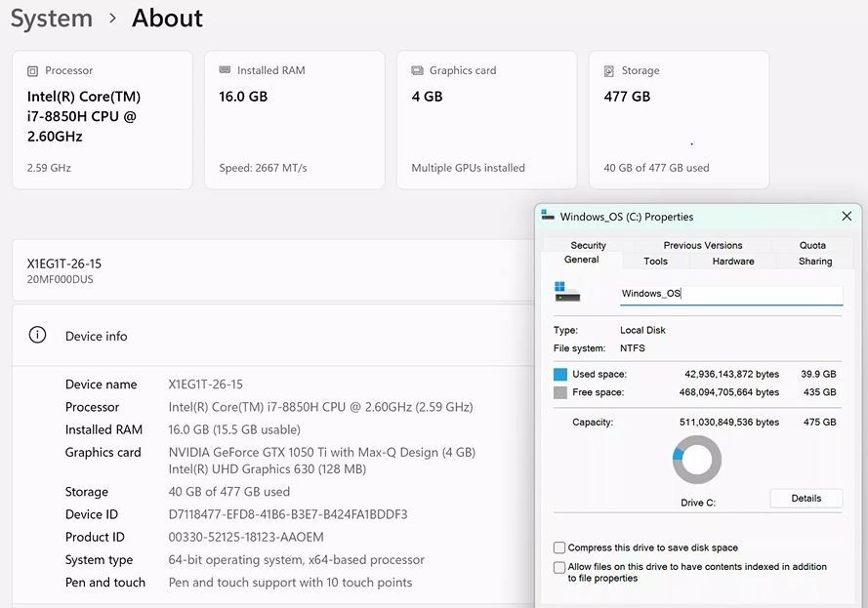This screenshot has height=608, width=868.
Task: Click the gray Free space color box
Action: (x=560, y=392)
